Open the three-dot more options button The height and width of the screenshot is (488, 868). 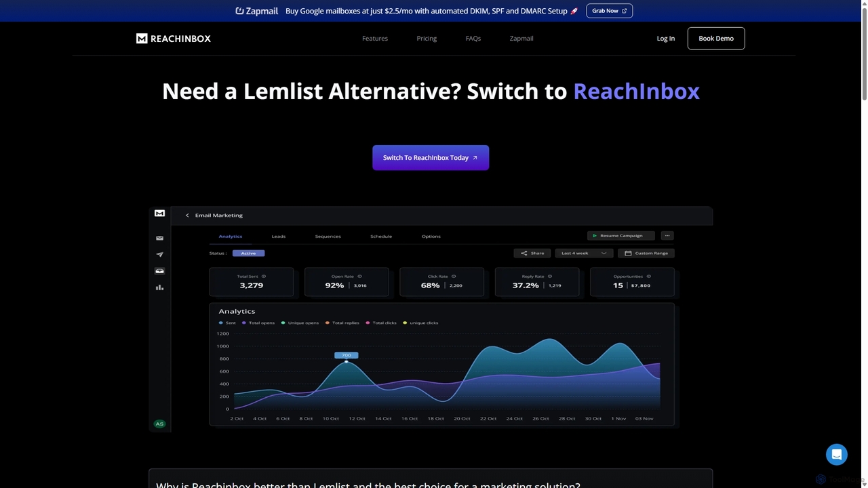pyautogui.click(x=667, y=236)
